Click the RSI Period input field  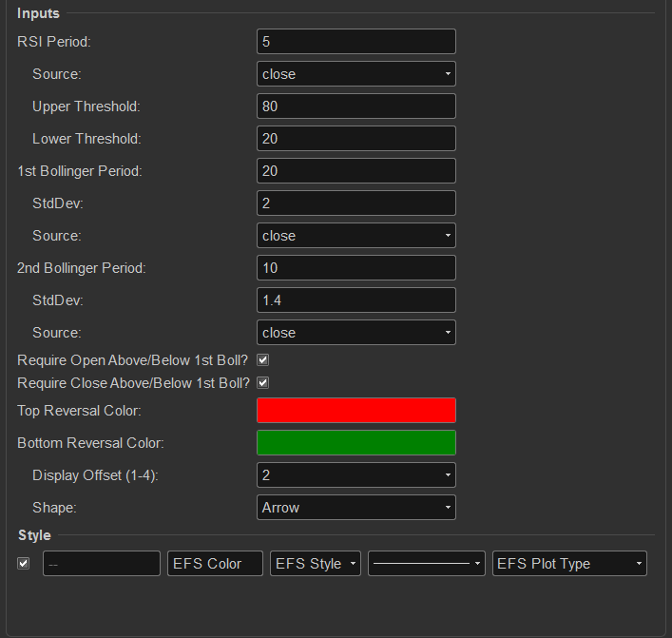click(x=355, y=42)
